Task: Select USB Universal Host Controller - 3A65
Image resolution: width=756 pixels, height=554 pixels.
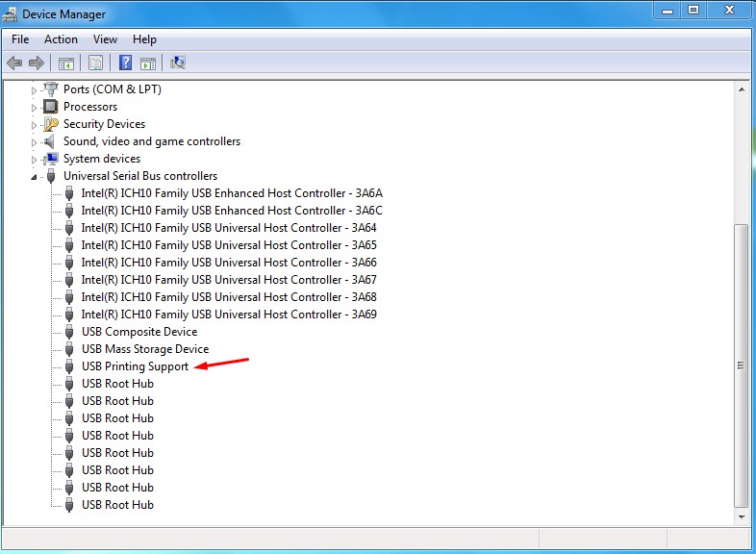Action: [229, 245]
